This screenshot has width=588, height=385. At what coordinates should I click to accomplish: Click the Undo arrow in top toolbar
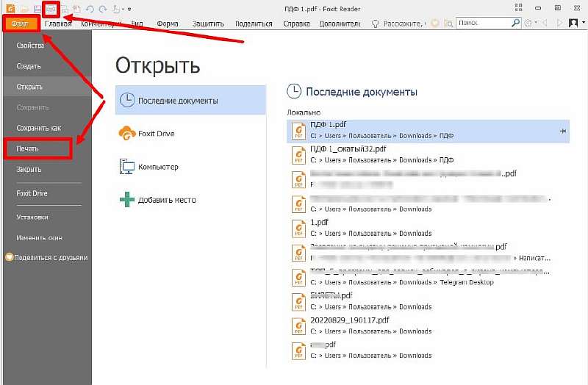[x=90, y=9]
